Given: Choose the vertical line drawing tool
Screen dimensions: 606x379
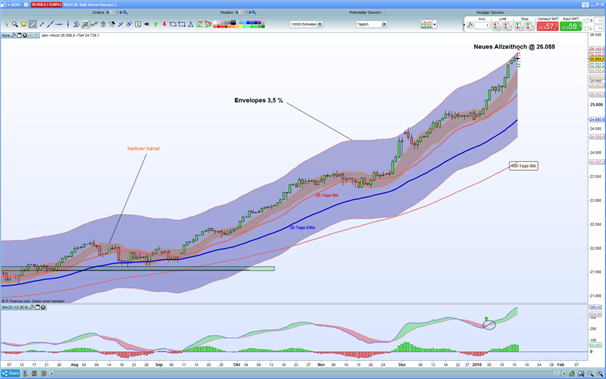Looking at the screenshot, I should coord(68,24).
